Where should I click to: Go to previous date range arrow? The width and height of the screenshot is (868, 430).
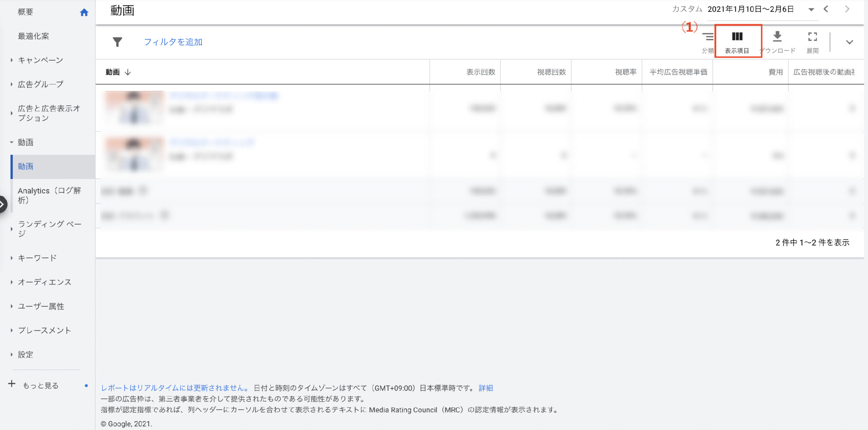coord(826,9)
